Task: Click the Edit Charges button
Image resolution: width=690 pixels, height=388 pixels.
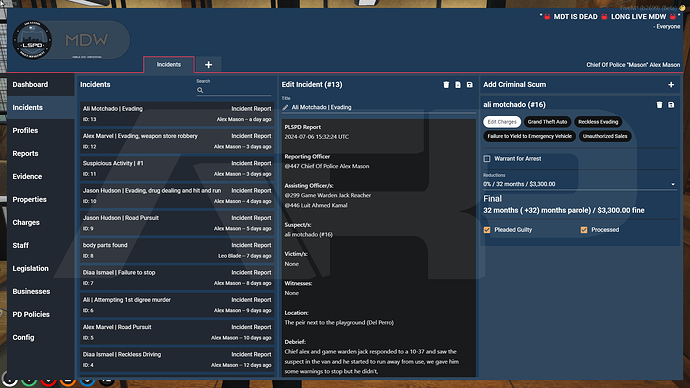Action: pos(502,122)
